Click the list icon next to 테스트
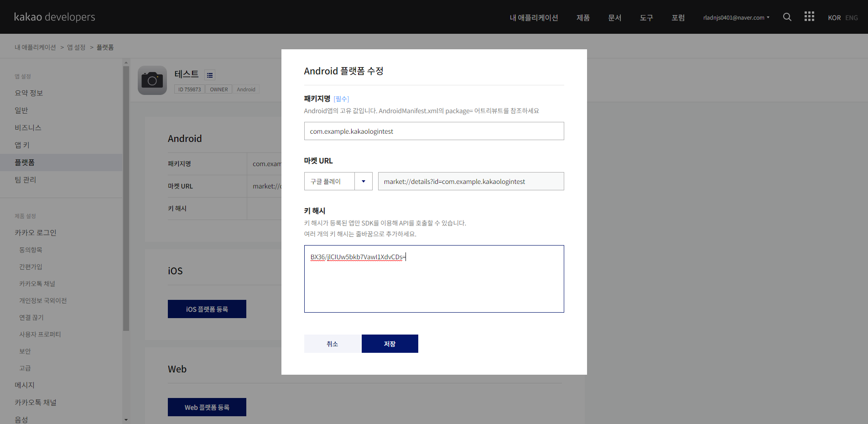 [210, 75]
